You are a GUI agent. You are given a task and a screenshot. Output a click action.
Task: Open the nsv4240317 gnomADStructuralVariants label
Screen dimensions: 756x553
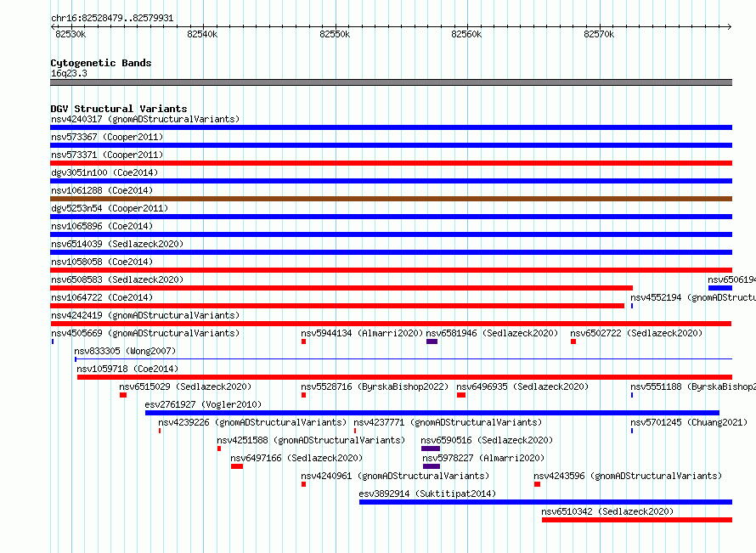tap(145, 119)
